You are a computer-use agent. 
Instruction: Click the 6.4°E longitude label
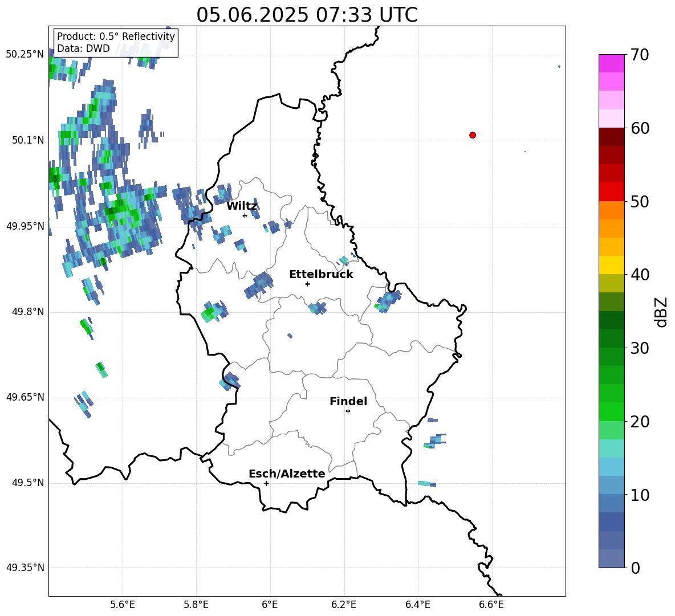click(417, 605)
